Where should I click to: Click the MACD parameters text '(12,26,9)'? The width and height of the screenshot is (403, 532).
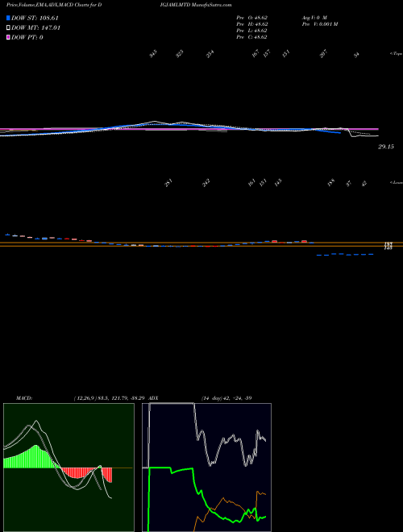[x=85, y=397]
